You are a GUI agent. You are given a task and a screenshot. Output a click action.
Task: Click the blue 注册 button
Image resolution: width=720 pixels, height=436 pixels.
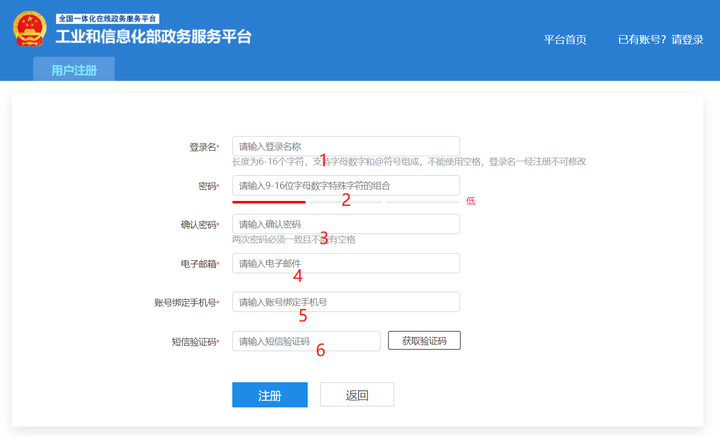click(270, 395)
